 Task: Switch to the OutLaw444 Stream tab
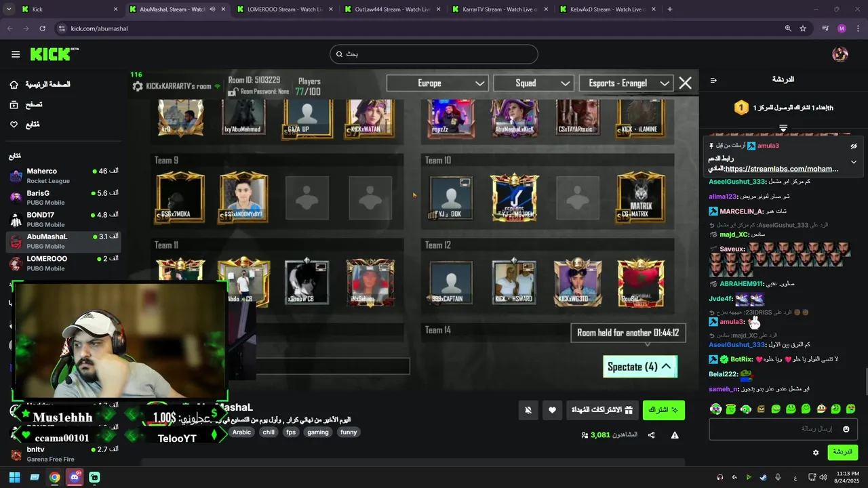pyautogui.click(x=392, y=9)
